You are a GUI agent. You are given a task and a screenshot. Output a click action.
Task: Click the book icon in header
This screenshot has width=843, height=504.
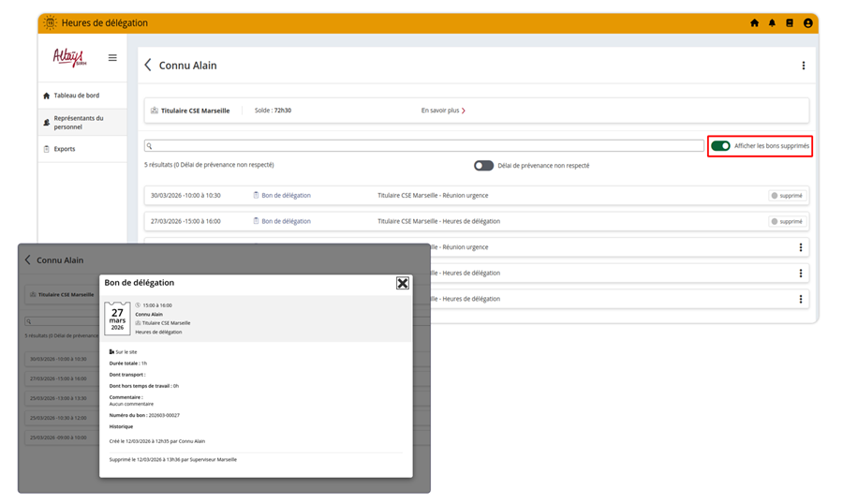[790, 23]
